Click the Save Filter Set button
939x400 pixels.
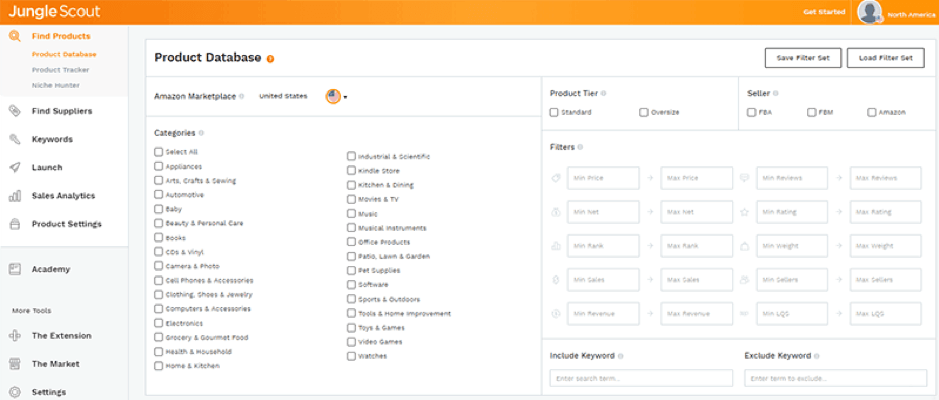tap(803, 58)
